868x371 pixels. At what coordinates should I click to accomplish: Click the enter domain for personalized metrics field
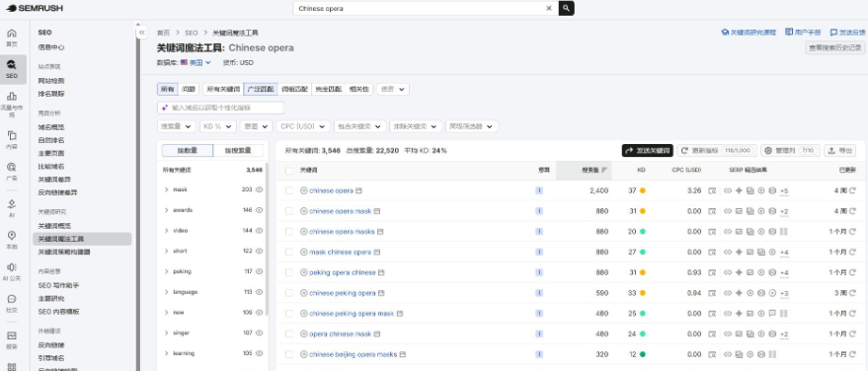click(221, 108)
